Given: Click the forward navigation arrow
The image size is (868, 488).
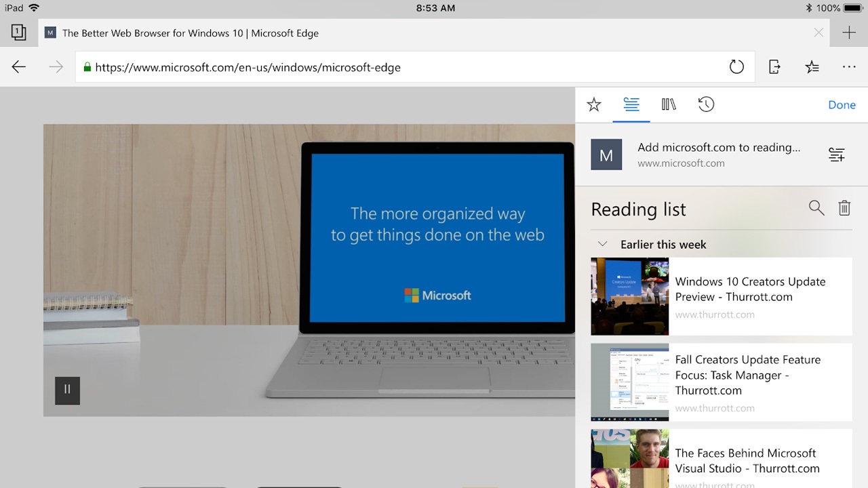Looking at the screenshot, I should (56, 67).
